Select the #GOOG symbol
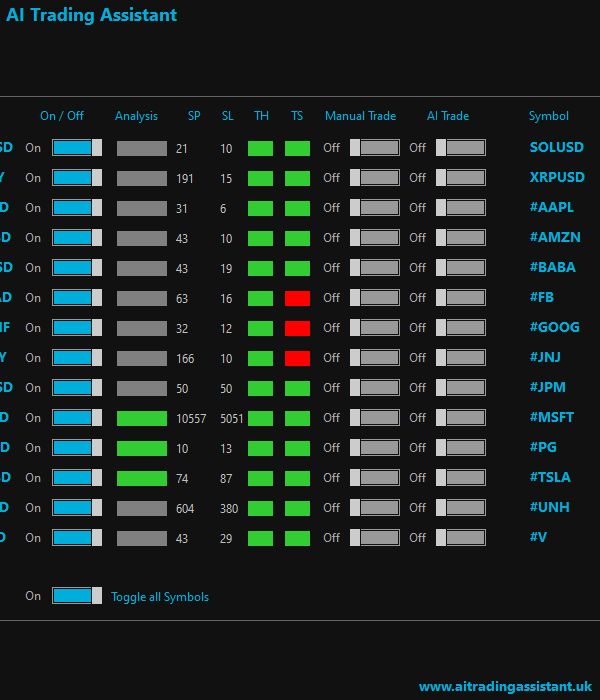The image size is (600, 700). pos(554,327)
